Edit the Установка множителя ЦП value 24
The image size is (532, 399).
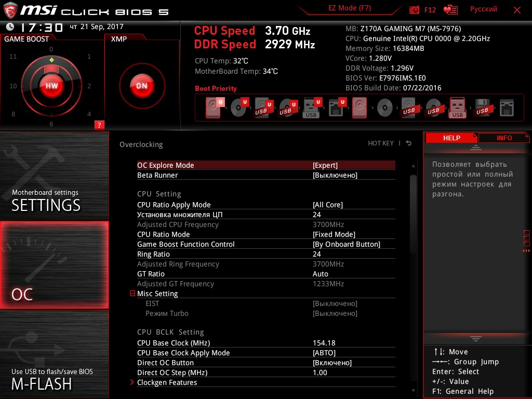pyautogui.click(x=317, y=215)
